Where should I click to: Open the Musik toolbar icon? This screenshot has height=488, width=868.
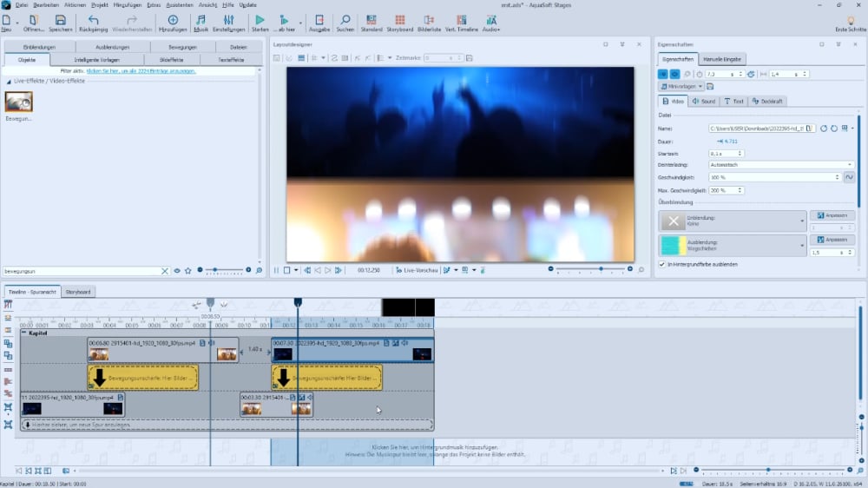tap(201, 20)
